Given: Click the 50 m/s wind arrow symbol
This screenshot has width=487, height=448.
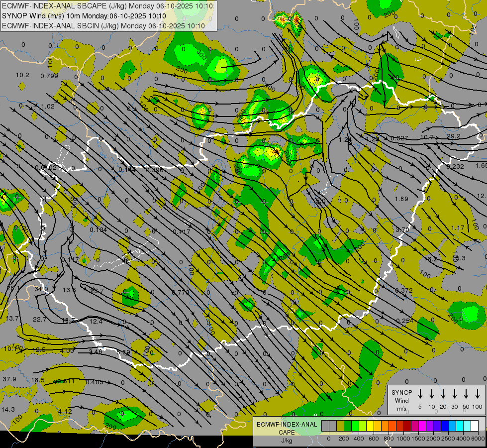Looking at the screenshot, I should 466,394.
